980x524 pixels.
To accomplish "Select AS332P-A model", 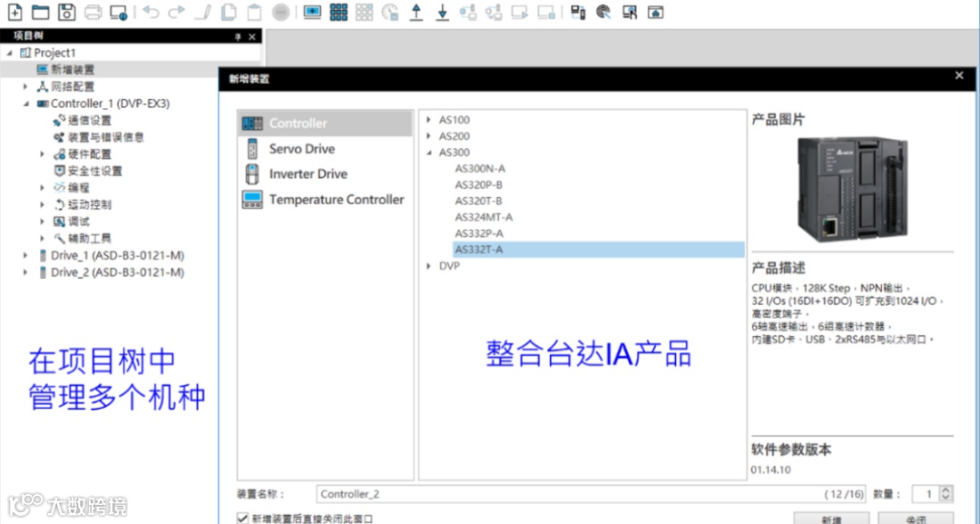I will coord(479,233).
